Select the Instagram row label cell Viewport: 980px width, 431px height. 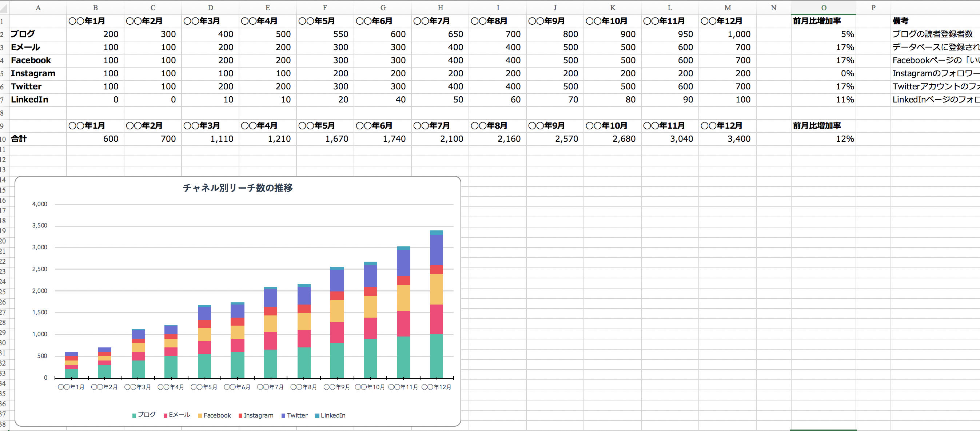click(x=38, y=73)
